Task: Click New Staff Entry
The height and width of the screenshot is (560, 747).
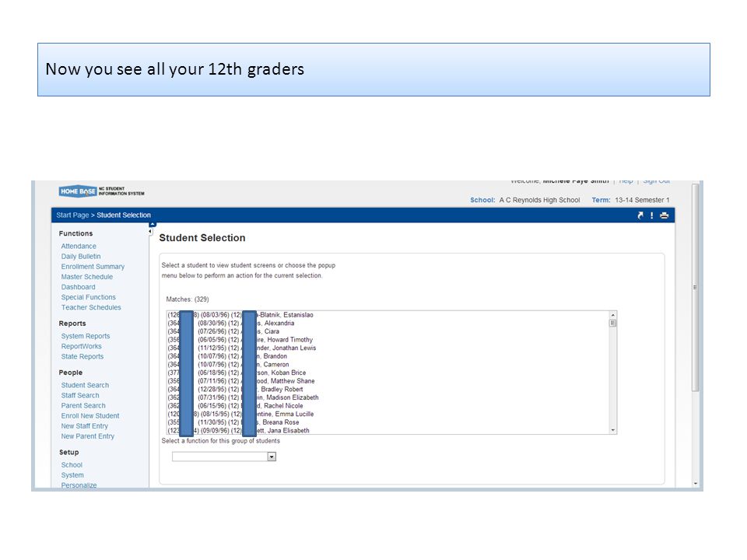Action: click(x=84, y=426)
